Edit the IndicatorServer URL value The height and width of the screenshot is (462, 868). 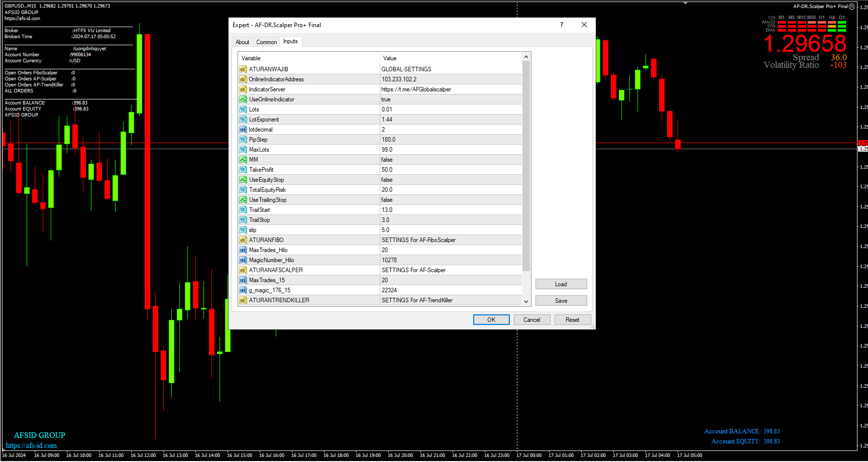451,89
